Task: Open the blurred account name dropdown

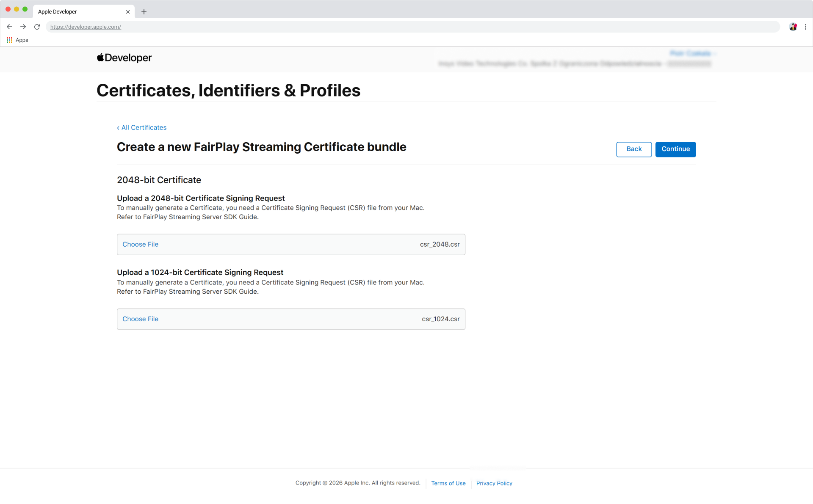Action: point(693,53)
